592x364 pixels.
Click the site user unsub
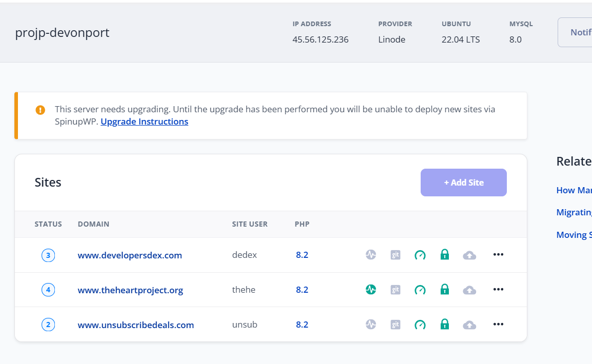[245, 325]
